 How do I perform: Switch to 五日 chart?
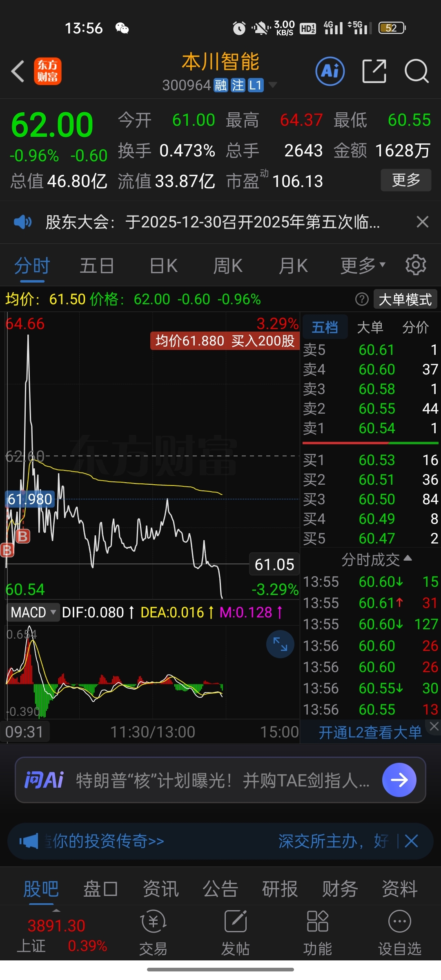pos(97,265)
